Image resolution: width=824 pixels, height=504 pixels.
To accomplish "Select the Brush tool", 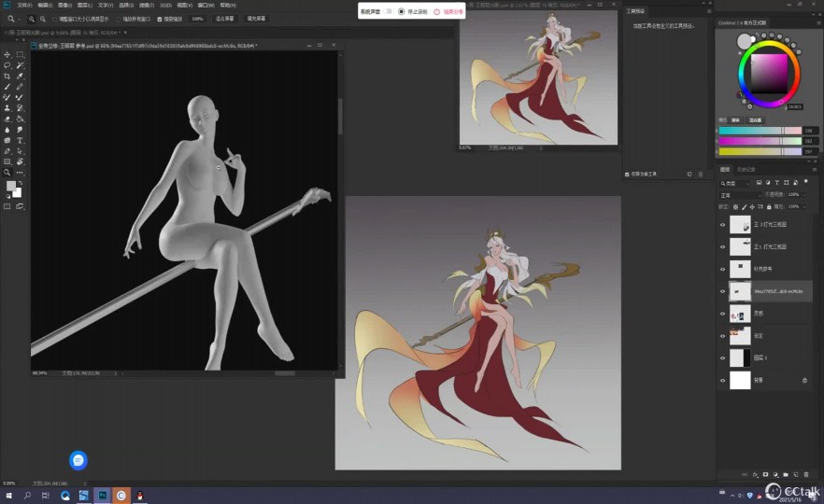I will click(7, 87).
